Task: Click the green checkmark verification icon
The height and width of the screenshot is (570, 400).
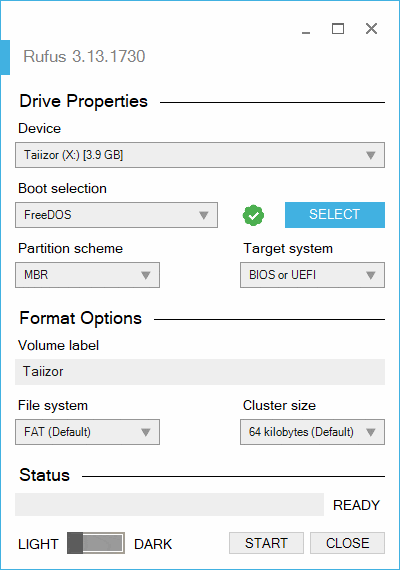Action: [x=253, y=215]
